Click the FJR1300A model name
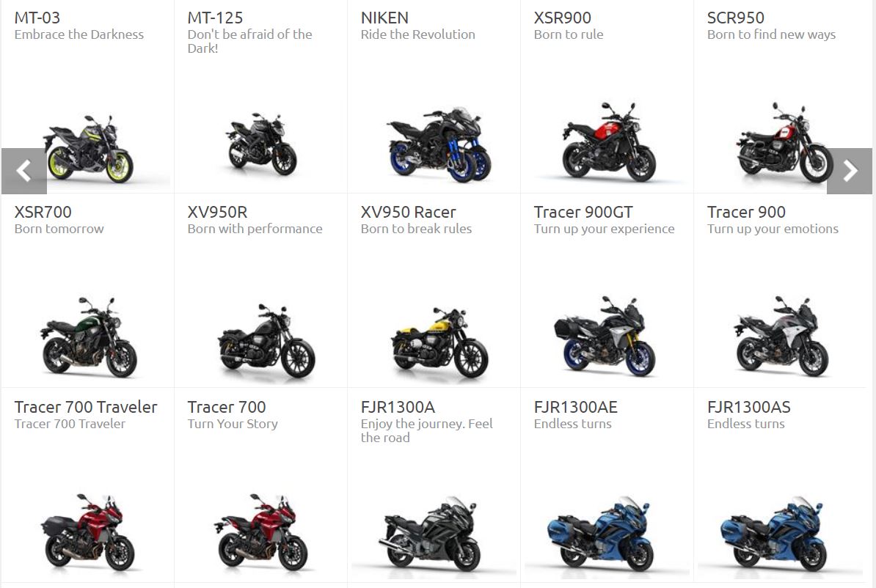The width and height of the screenshot is (876, 588). [x=398, y=407]
